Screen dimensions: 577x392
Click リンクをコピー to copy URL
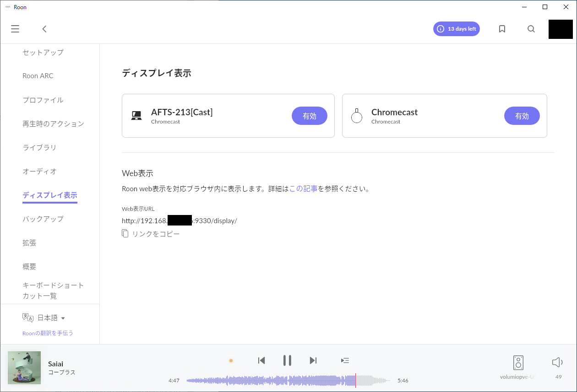(x=156, y=234)
